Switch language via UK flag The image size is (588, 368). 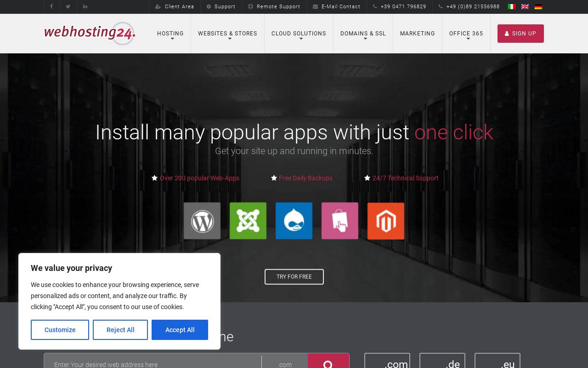(x=525, y=6)
